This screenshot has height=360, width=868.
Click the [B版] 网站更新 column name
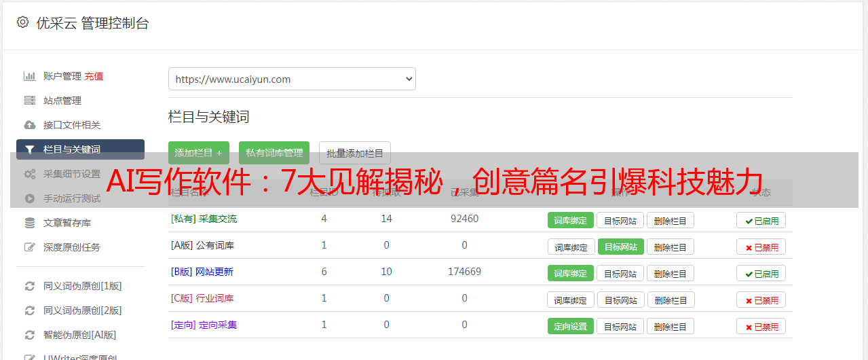(x=202, y=272)
